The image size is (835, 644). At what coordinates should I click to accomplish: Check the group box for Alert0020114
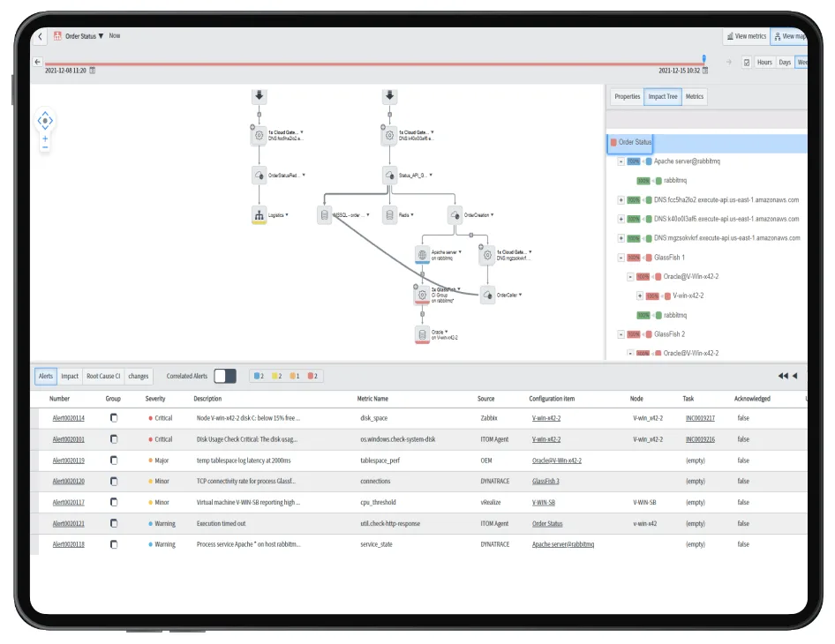point(113,417)
